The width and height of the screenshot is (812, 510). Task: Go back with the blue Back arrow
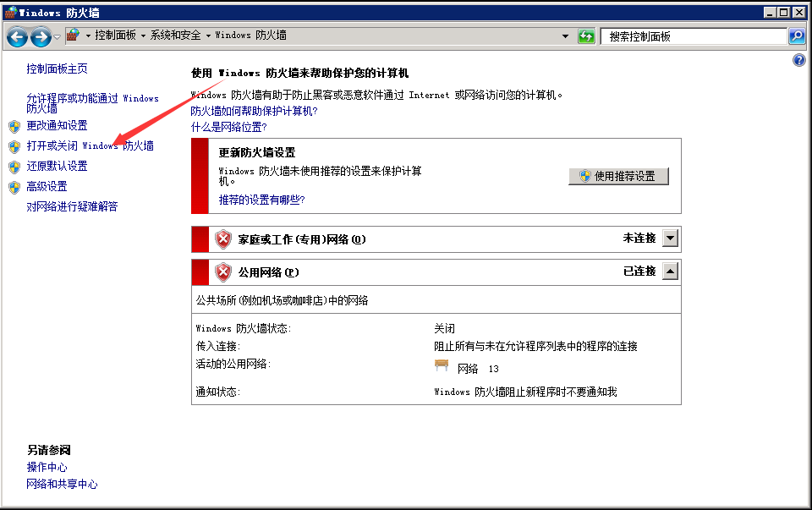coord(17,36)
